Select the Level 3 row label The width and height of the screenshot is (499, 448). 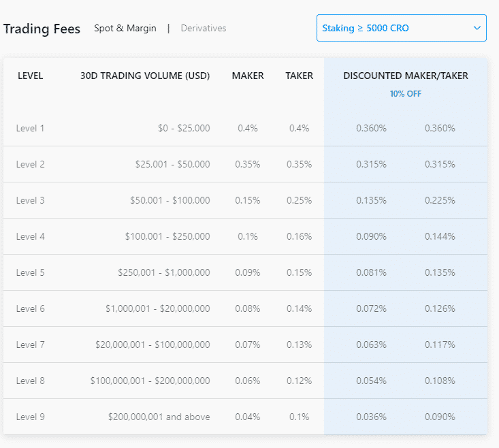[x=31, y=200]
